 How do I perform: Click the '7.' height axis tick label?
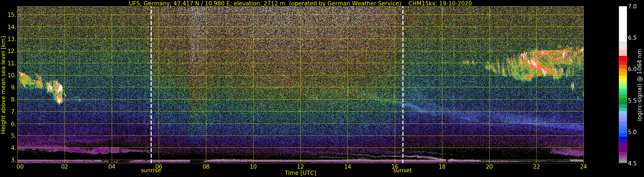(13, 112)
